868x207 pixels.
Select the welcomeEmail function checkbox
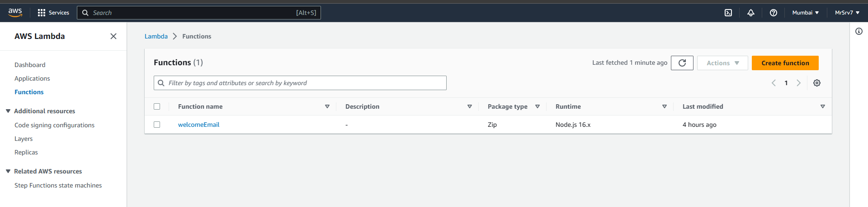tap(157, 125)
